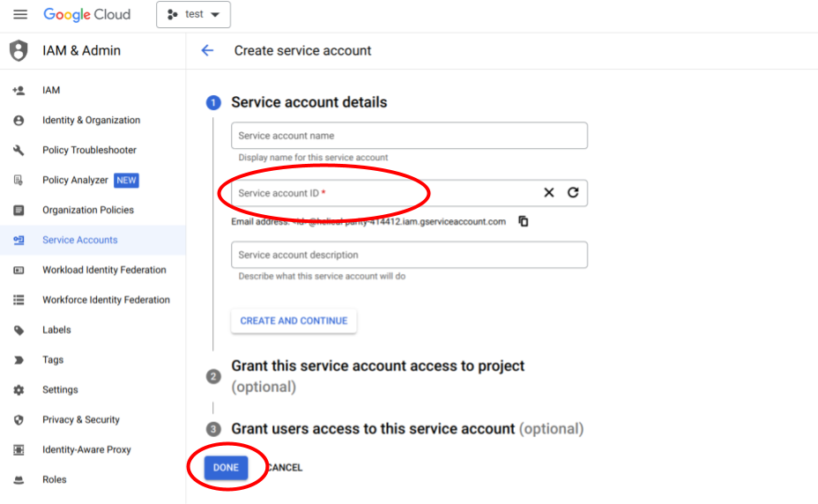Click the blue Done button
The width and height of the screenshot is (818, 504).
[226, 468]
